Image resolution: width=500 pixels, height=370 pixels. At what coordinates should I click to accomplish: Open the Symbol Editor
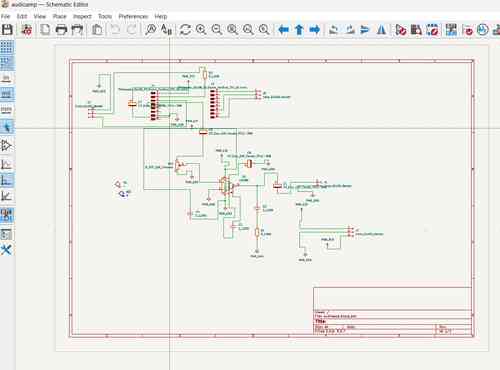[x=401, y=30]
